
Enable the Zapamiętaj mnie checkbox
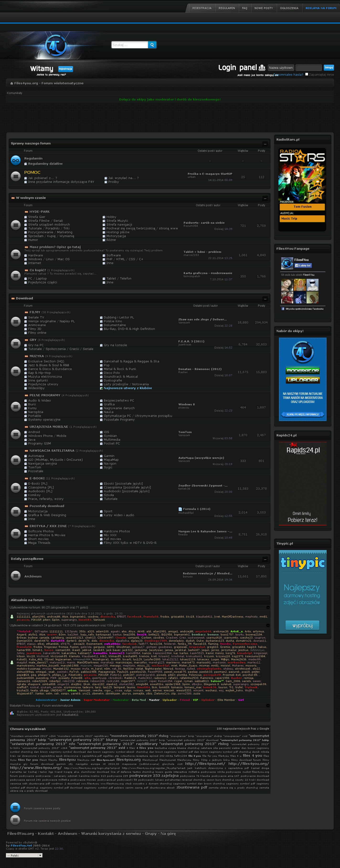(x=307, y=74)
